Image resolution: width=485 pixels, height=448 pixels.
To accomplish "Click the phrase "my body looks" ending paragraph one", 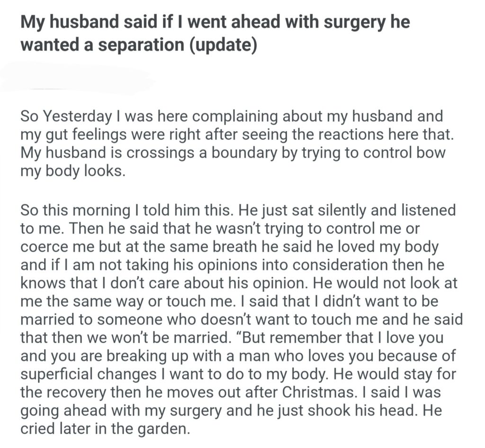I will [x=72, y=172].
